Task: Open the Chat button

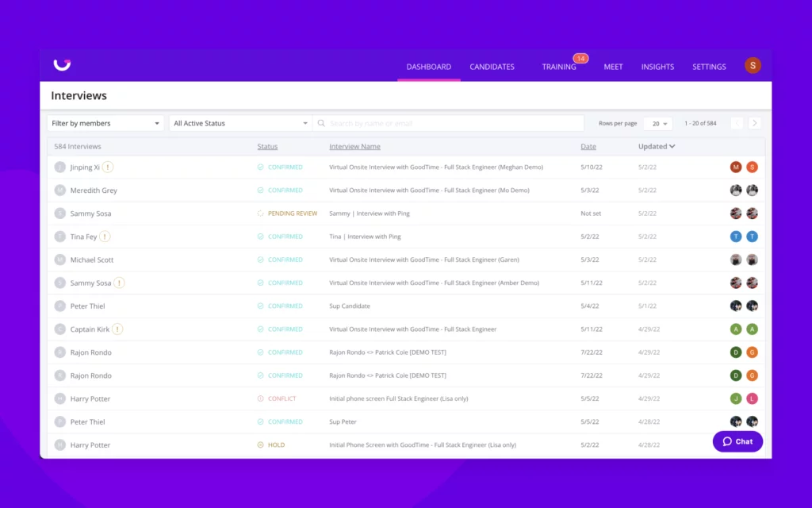Action: [737, 441]
